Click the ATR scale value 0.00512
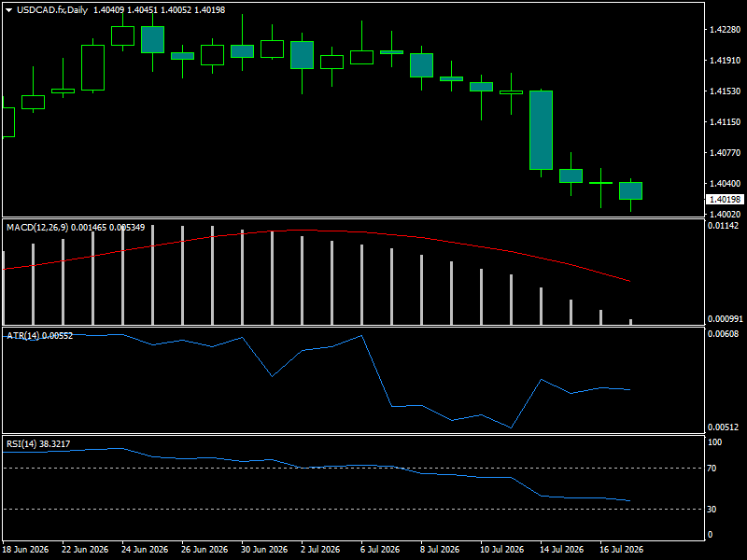The image size is (747, 560). pos(723,427)
